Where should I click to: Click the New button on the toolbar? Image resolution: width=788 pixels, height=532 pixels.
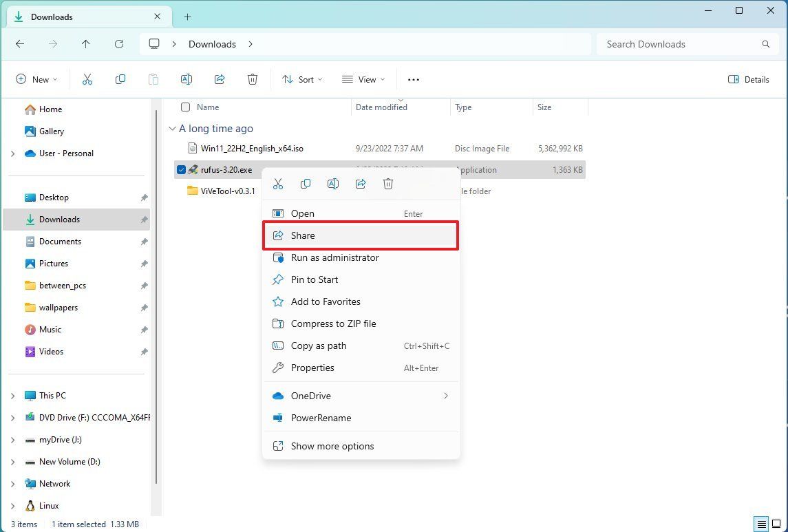click(36, 79)
